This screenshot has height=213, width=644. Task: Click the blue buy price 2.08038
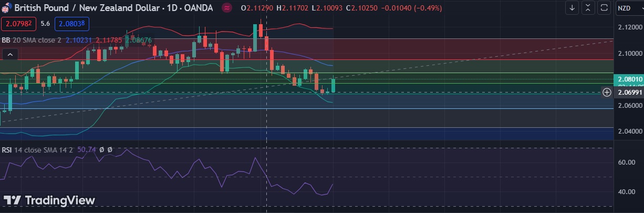[x=72, y=24]
